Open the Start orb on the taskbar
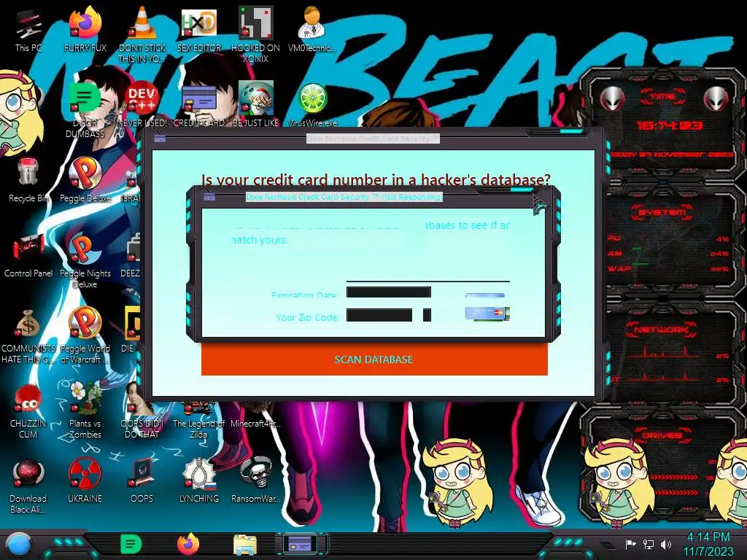 pyautogui.click(x=19, y=545)
